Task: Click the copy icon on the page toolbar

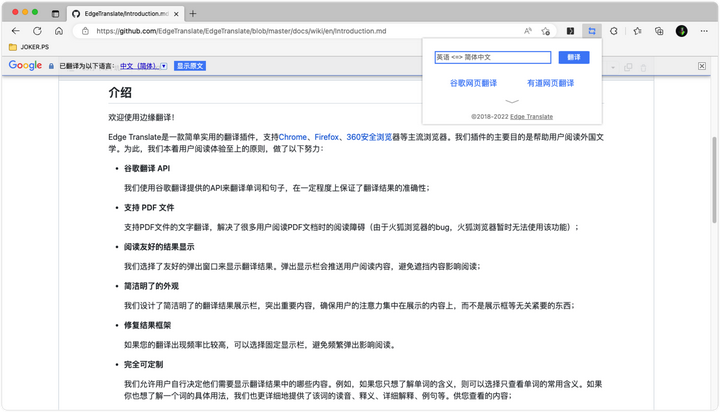Action: pos(628,68)
